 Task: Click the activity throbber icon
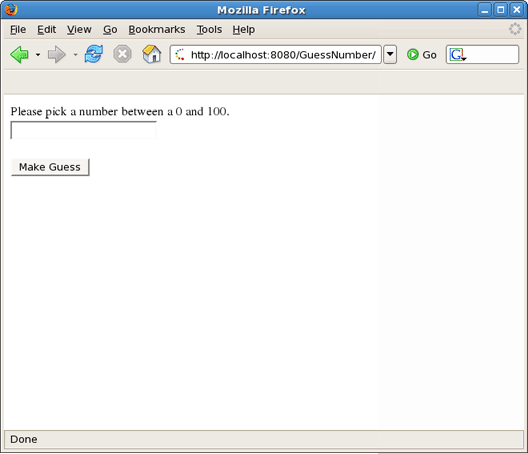point(515,29)
